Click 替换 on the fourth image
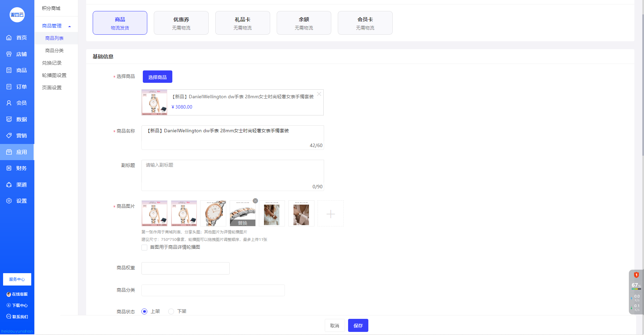 click(x=243, y=223)
